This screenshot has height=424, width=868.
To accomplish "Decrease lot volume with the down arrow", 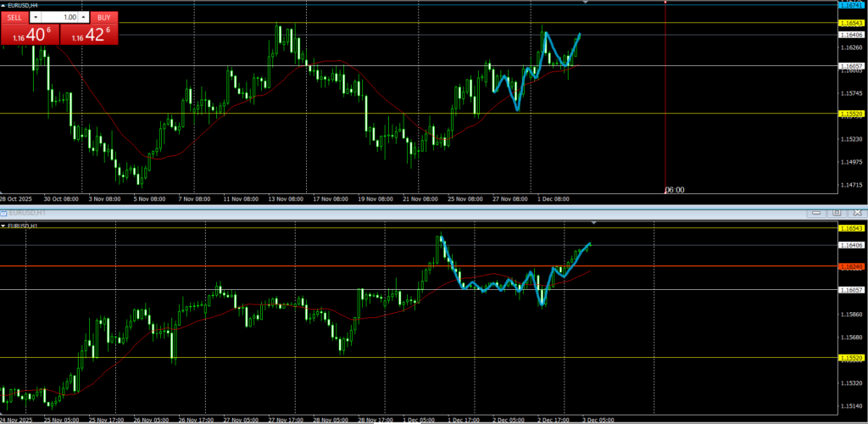I will 35,17.
